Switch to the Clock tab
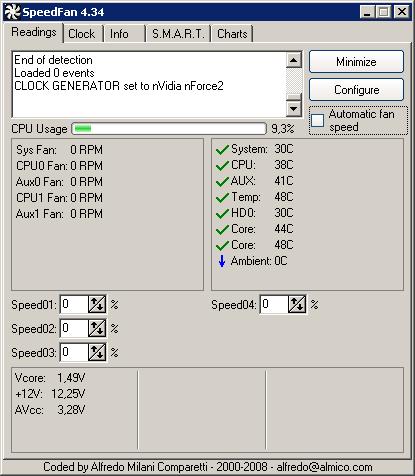This screenshot has width=415, height=476. (82, 34)
